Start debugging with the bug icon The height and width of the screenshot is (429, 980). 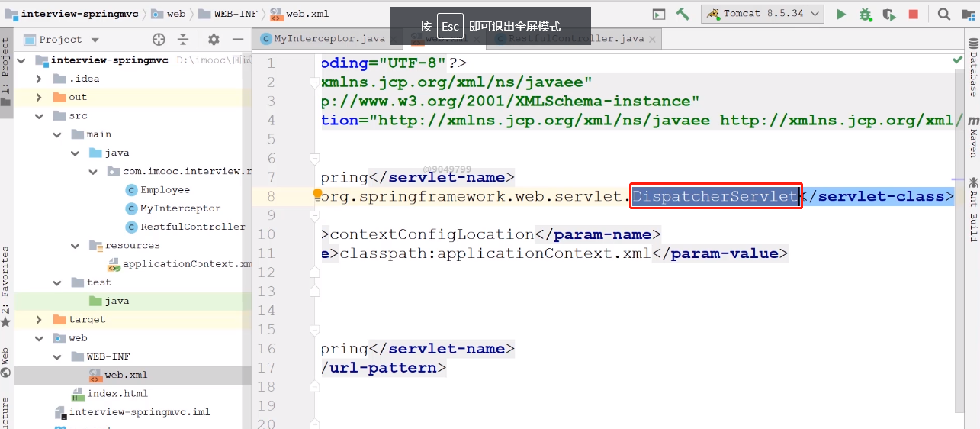coord(865,14)
